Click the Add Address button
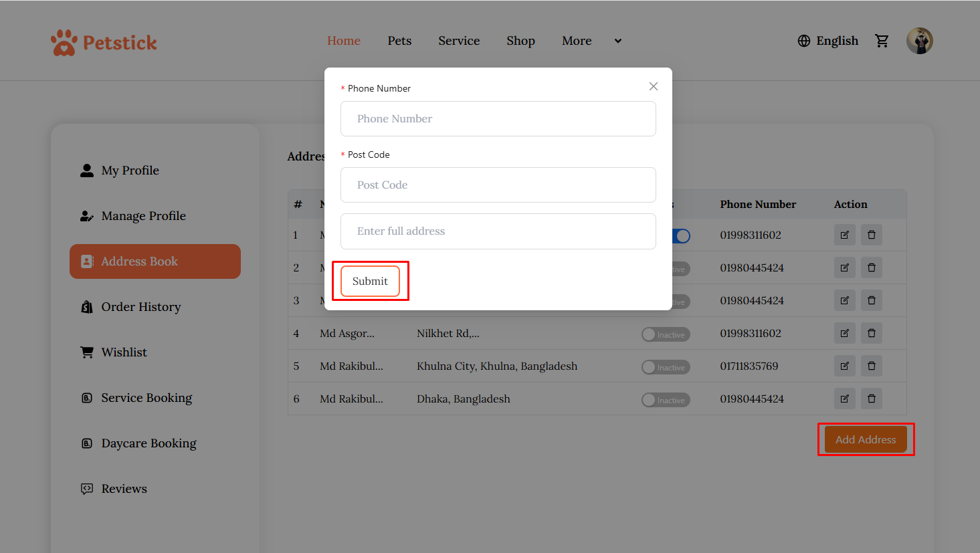The image size is (980, 553). click(x=865, y=439)
